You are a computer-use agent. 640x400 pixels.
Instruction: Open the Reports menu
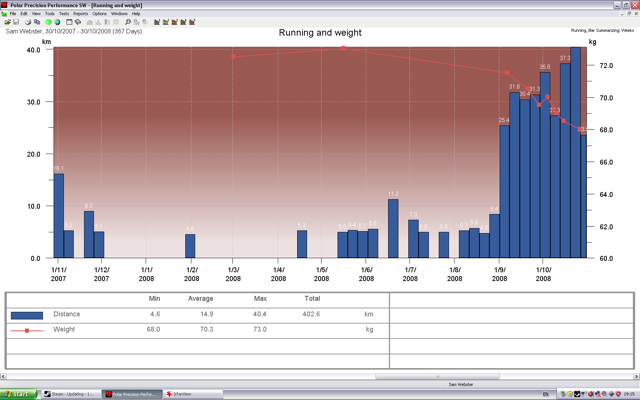[80, 13]
